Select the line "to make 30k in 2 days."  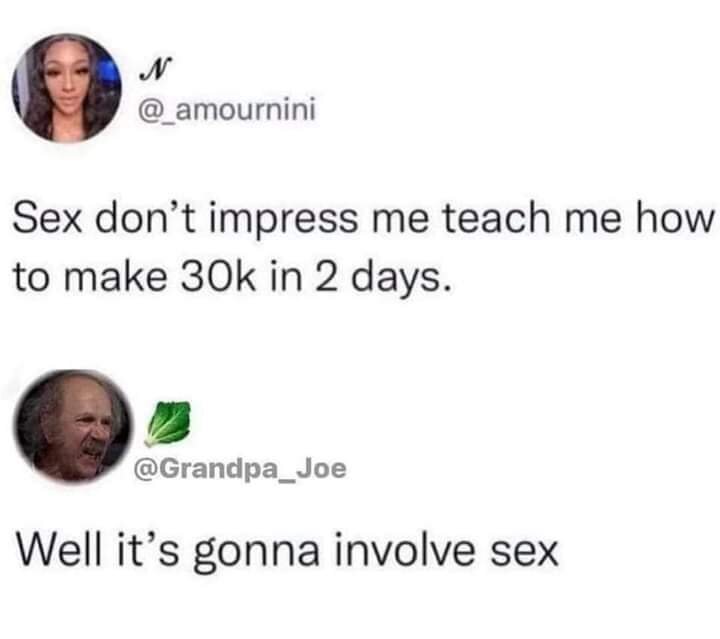pos(231,277)
